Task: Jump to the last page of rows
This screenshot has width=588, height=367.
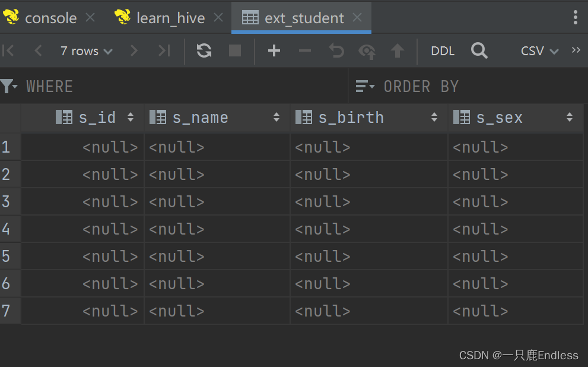Action: pyautogui.click(x=164, y=50)
